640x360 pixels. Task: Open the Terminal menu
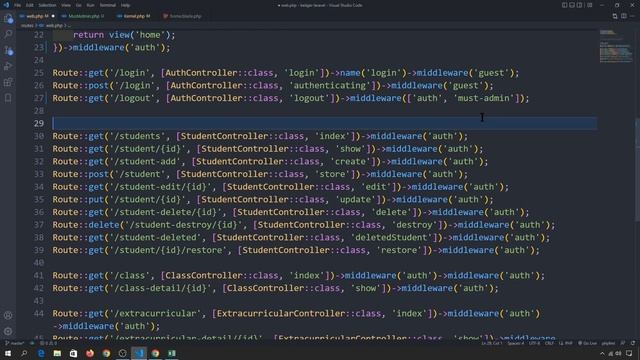point(108,5)
